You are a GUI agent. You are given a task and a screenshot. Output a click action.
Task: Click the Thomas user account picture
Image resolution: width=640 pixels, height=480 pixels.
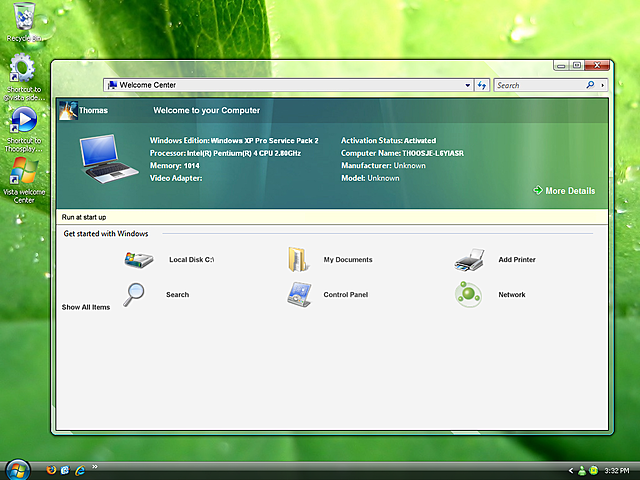[68, 110]
